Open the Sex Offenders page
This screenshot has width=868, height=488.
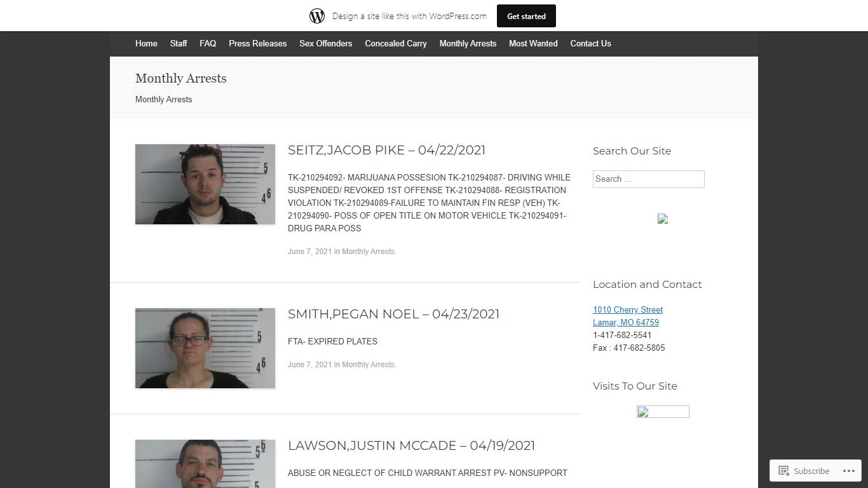[326, 43]
